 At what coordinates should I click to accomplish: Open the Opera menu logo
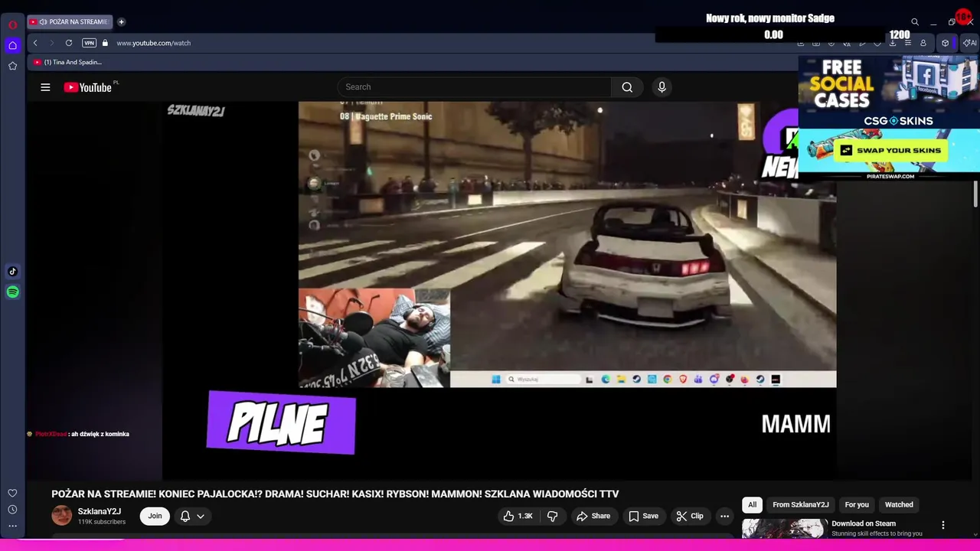12,24
